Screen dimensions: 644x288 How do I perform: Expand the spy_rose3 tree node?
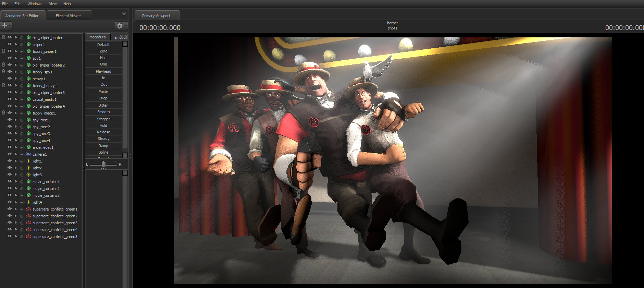[x=22, y=134]
